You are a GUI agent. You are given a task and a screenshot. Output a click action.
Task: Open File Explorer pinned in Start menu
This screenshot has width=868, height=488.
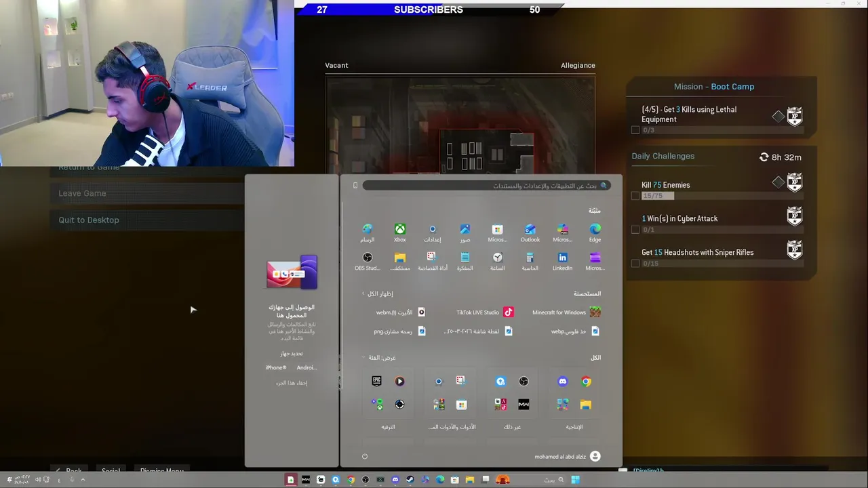(x=400, y=262)
